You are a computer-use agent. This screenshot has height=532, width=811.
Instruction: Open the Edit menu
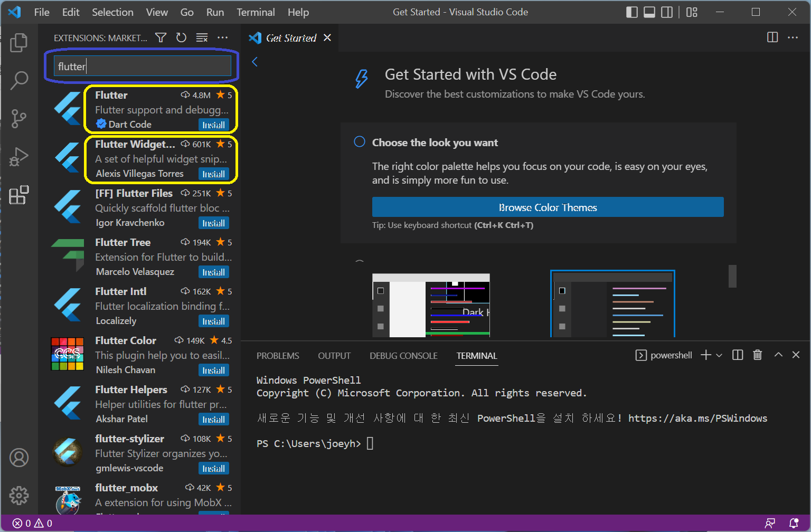click(71, 12)
